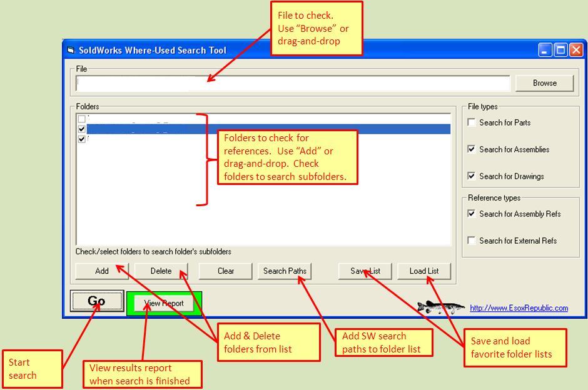Screen dimensions: 588x390
Task: Click the Search Paths button
Action: [x=285, y=271]
